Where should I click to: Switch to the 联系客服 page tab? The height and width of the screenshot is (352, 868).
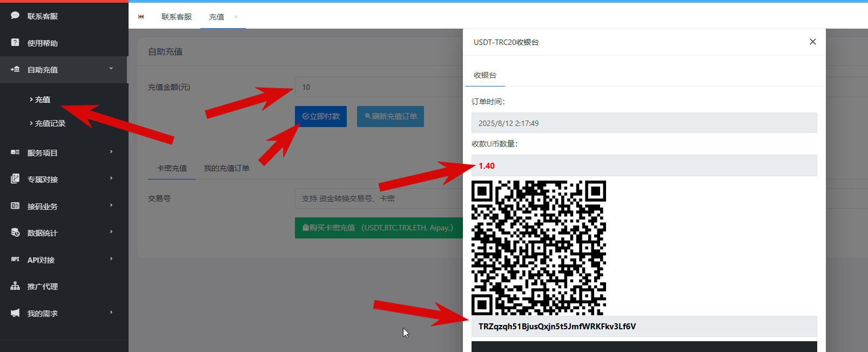point(177,17)
